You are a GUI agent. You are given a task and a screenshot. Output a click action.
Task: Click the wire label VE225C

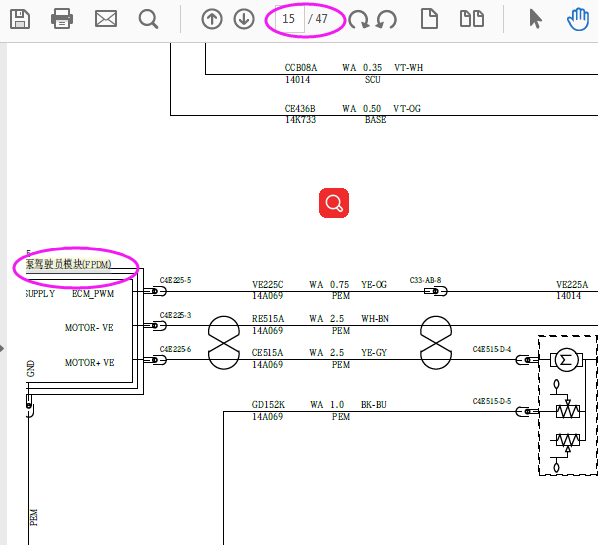(268, 285)
